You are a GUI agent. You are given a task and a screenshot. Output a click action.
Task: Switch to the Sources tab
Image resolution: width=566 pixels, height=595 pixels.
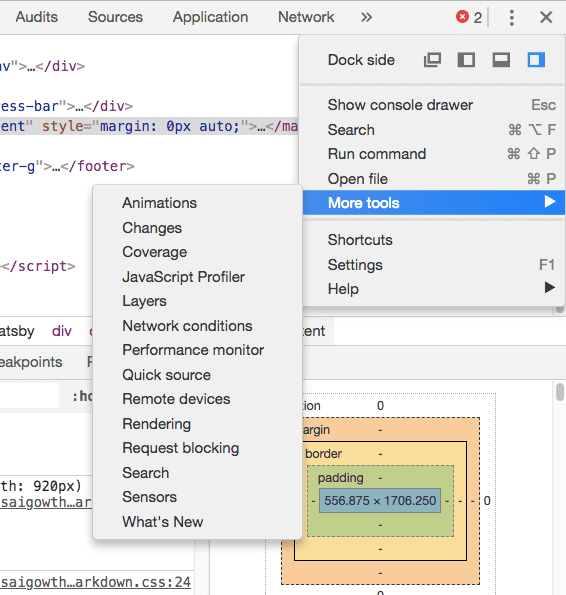click(115, 17)
